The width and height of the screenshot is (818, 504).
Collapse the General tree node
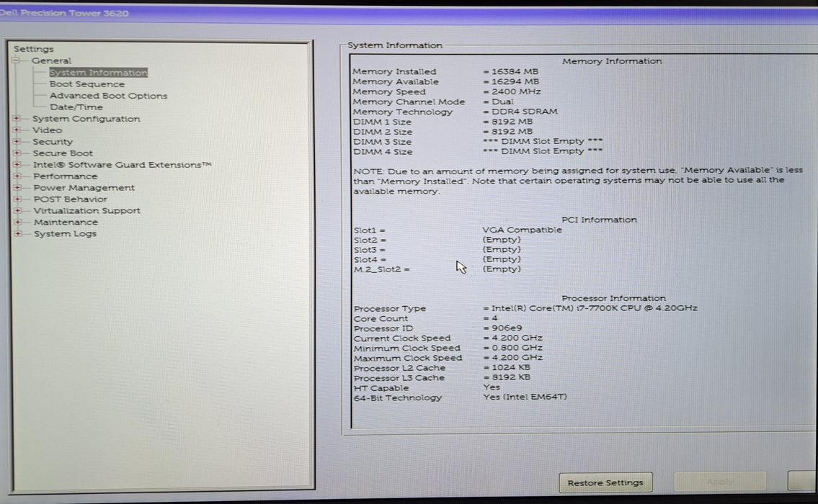tap(16, 60)
